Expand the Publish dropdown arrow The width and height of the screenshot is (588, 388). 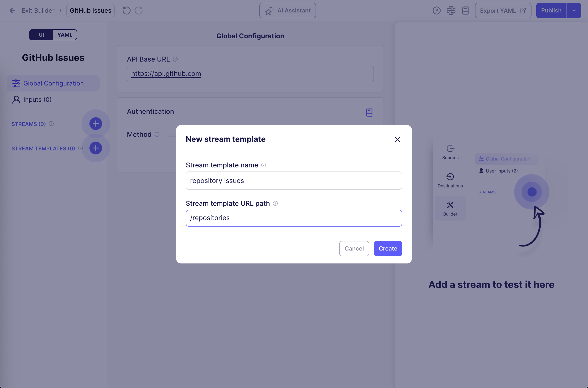574,11
